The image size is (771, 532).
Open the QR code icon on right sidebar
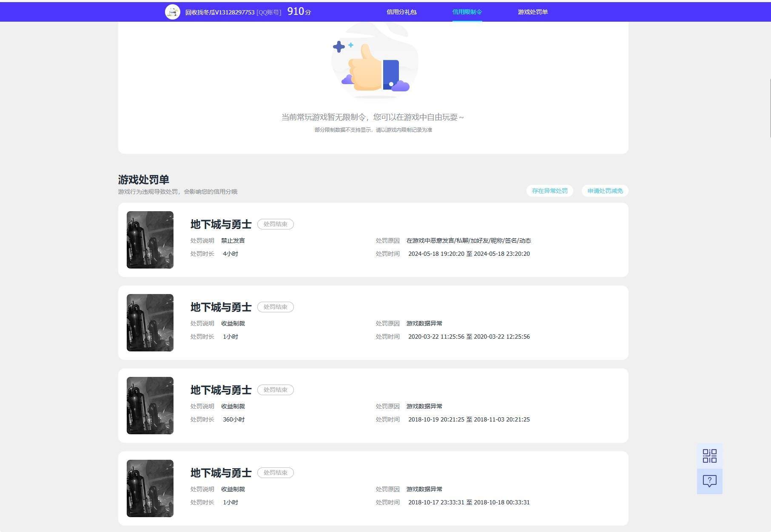pyautogui.click(x=709, y=456)
